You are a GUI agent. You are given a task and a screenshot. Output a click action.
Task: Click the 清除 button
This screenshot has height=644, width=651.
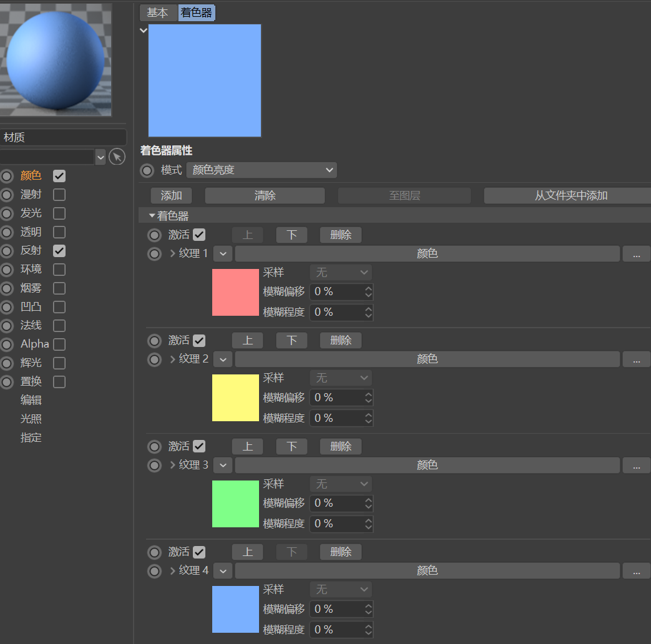(x=265, y=195)
